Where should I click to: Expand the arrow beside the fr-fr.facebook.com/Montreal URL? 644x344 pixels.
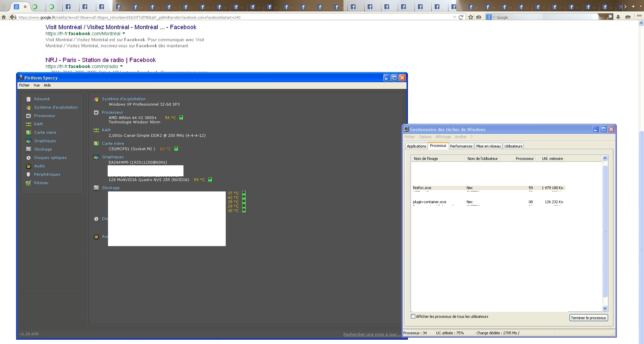tap(124, 34)
